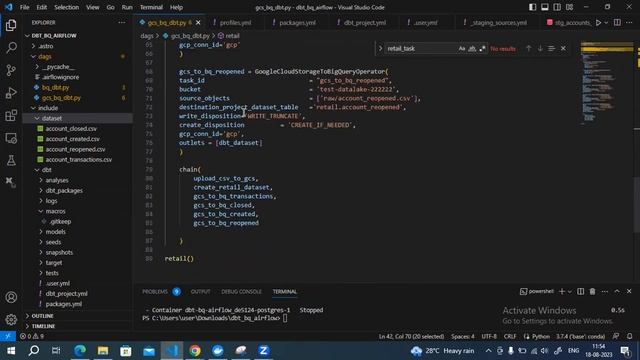The height and width of the screenshot is (360, 640).
Task: Click the errors and warnings status indicator
Action: 32,336
